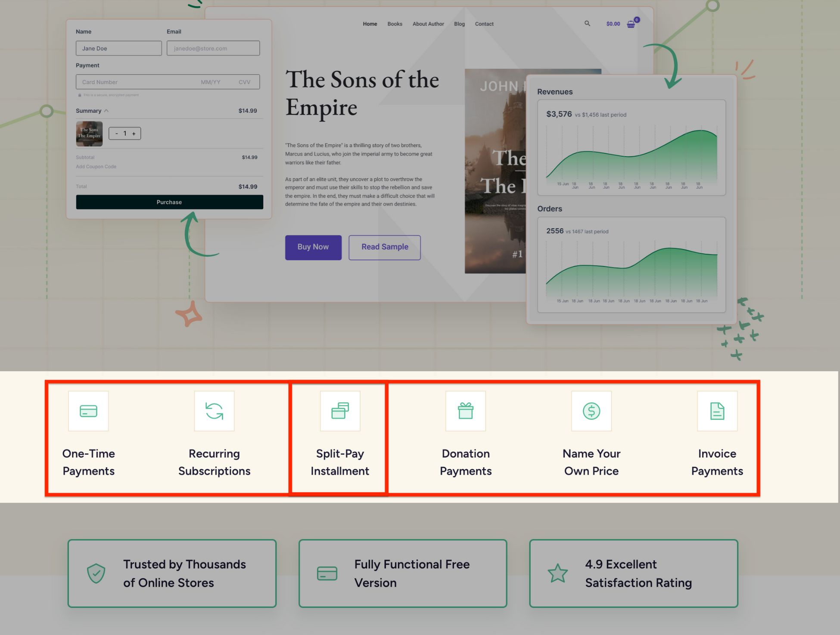Click the search magnifier icon in navbar

pos(586,23)
